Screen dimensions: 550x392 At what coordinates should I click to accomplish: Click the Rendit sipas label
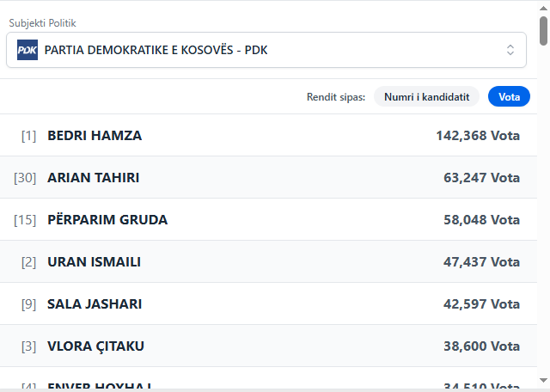point(336,97)
